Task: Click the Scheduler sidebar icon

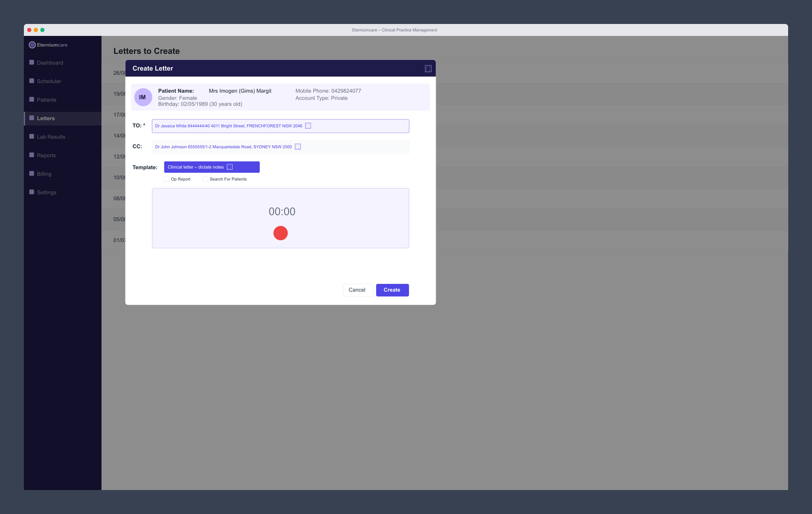Action: pos(31,81)
